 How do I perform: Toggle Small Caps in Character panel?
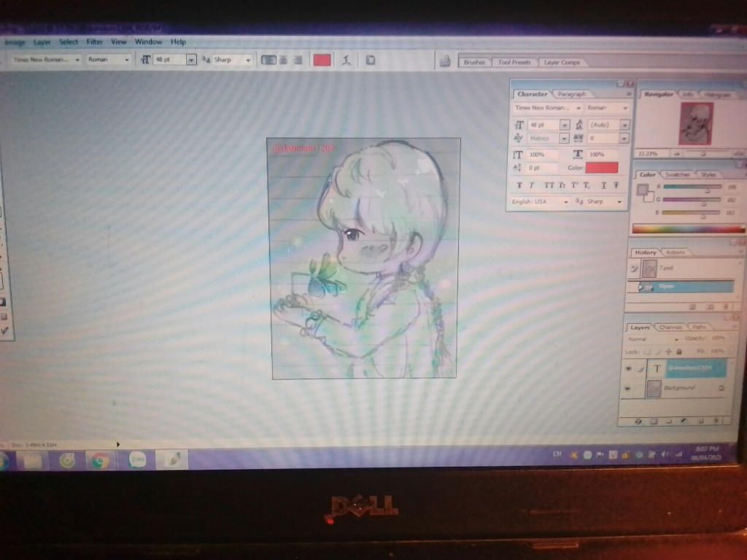(562, 185)
